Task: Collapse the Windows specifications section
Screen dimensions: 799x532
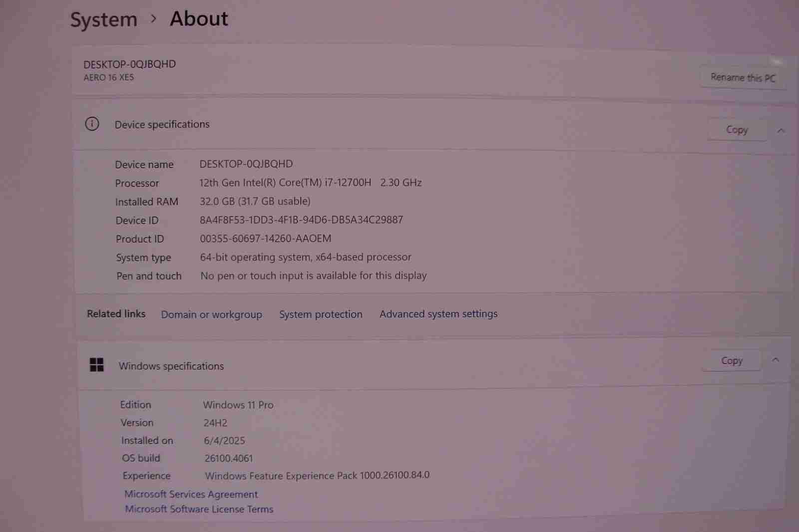Action: 775,360
